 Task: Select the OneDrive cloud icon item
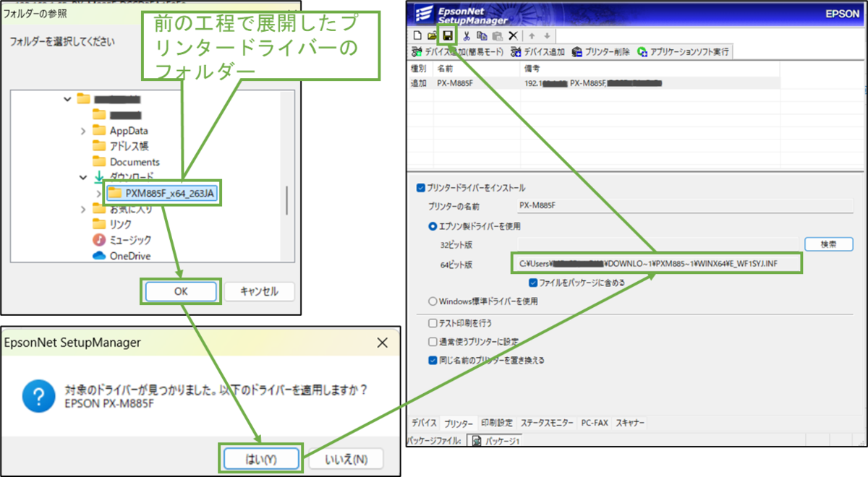click(x=99, y=256)
